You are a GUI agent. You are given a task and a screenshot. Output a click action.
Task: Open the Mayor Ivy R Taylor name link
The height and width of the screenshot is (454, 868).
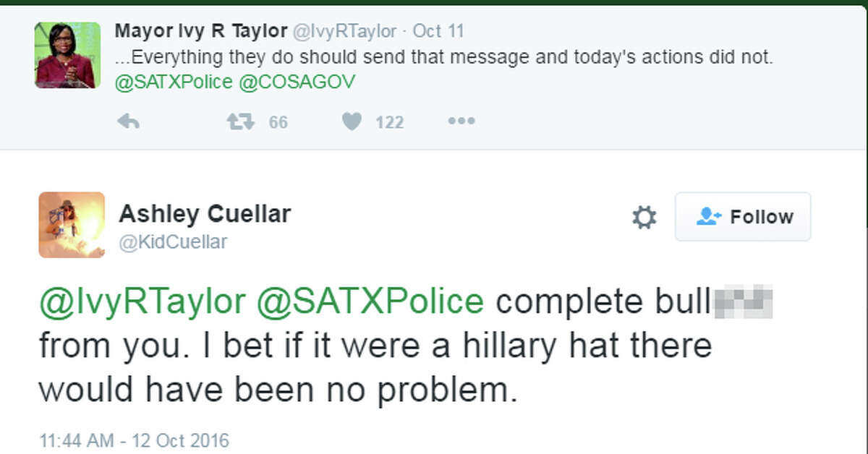point(200,31)
